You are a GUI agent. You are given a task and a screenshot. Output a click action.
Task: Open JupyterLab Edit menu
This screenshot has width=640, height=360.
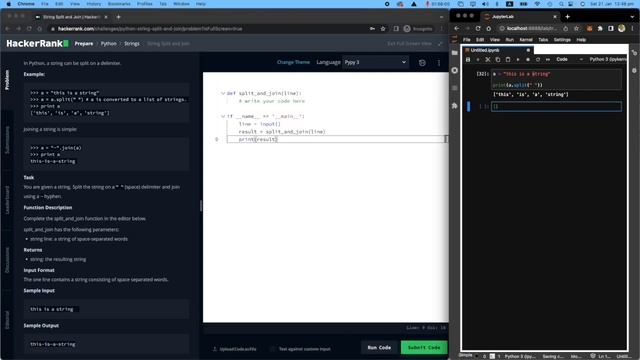[x=480, y=40]
